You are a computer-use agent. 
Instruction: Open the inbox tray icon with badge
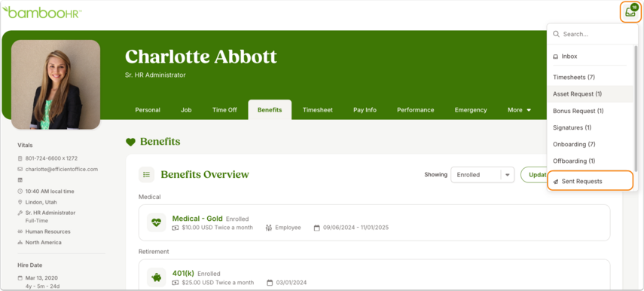630,12
